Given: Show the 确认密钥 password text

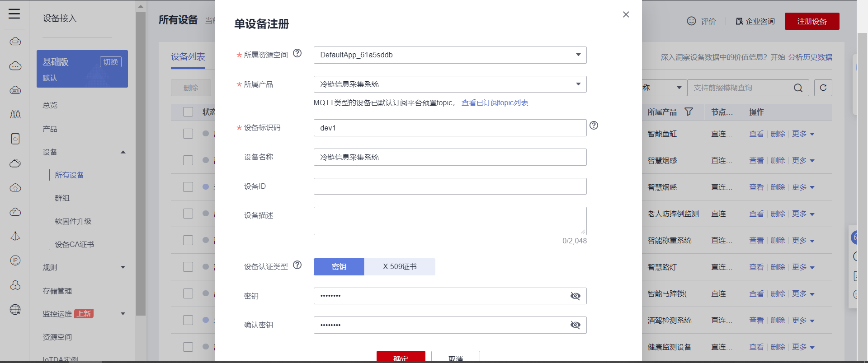Looking at the screenshot, I should (575, 325).
